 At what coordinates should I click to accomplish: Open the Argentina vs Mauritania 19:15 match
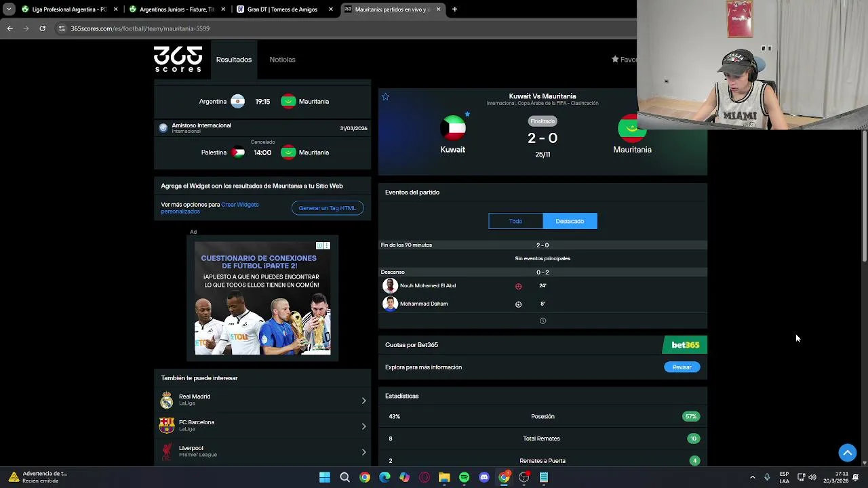262,102
